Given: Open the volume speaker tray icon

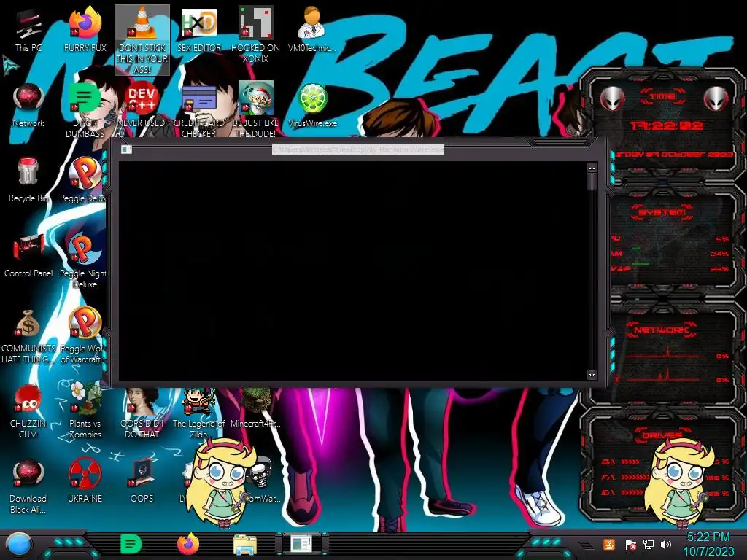Looking at the screenshot, I should click(666, 544).
